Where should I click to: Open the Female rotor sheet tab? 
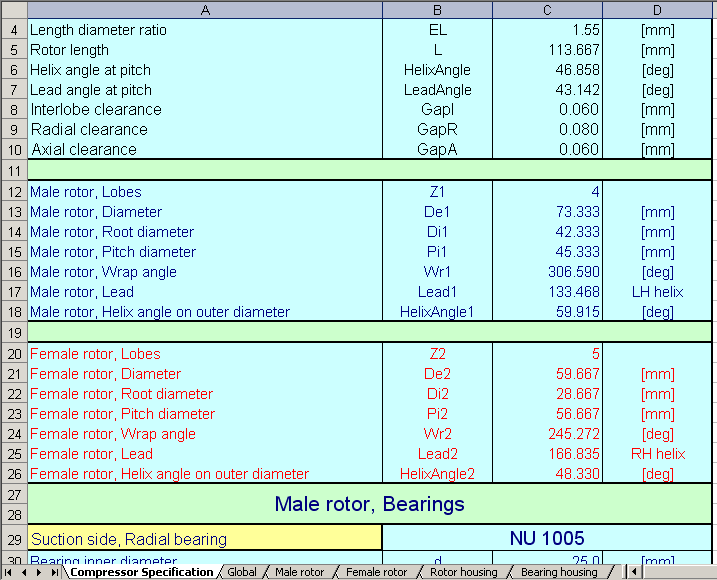(x=376, y=572)
